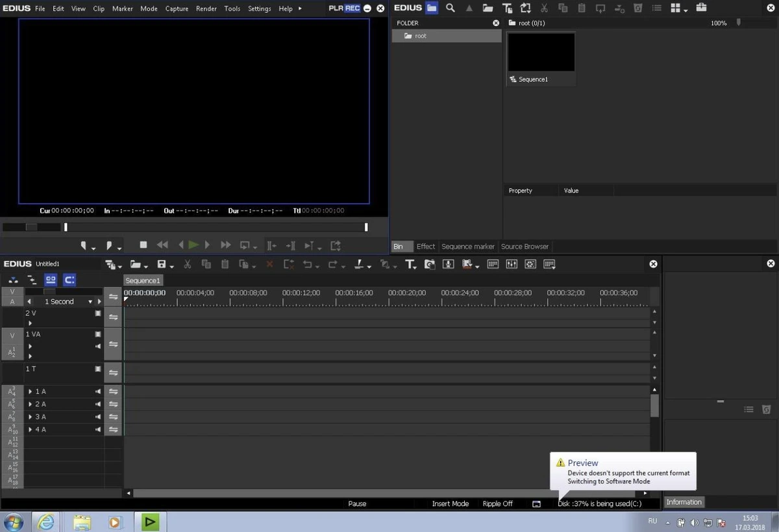This screenshot has width=779, height=532.
Task: Click the Set In point icon
Action: (84, 246)
